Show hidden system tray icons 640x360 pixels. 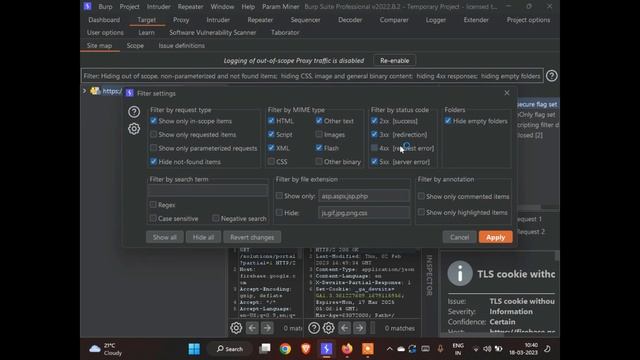[x=389, y=349]
